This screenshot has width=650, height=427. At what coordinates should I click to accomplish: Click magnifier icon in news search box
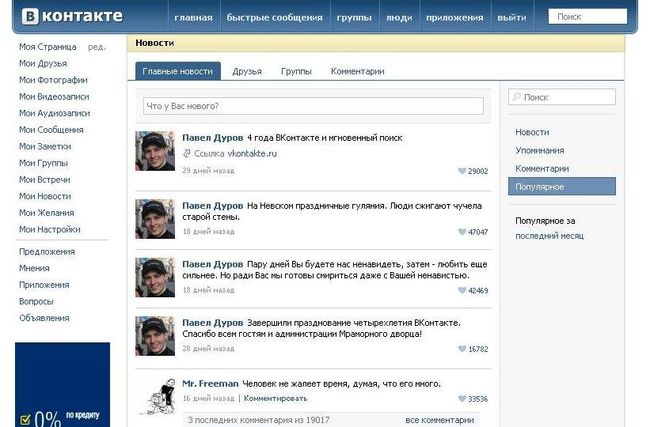(517, 97)
